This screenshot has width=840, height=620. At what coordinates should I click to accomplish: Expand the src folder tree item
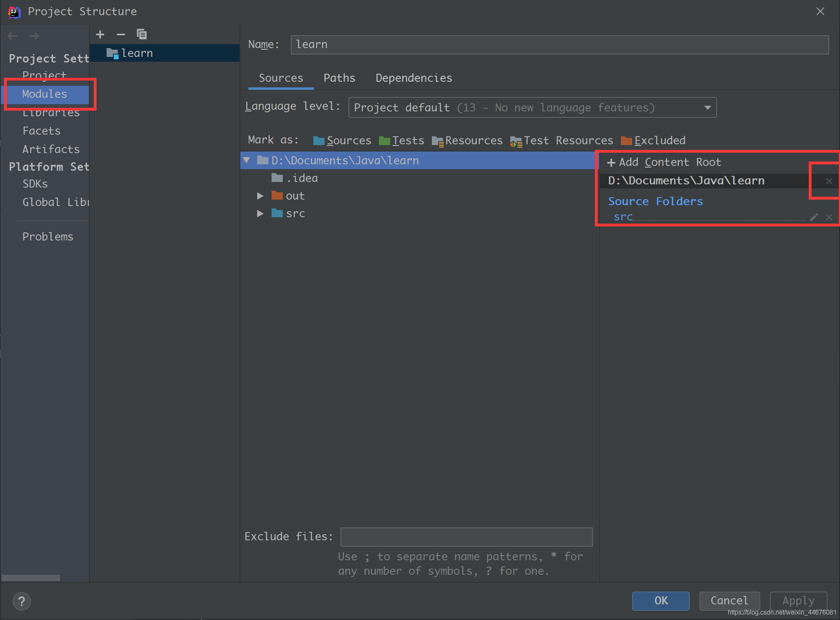tap(260, 214)
